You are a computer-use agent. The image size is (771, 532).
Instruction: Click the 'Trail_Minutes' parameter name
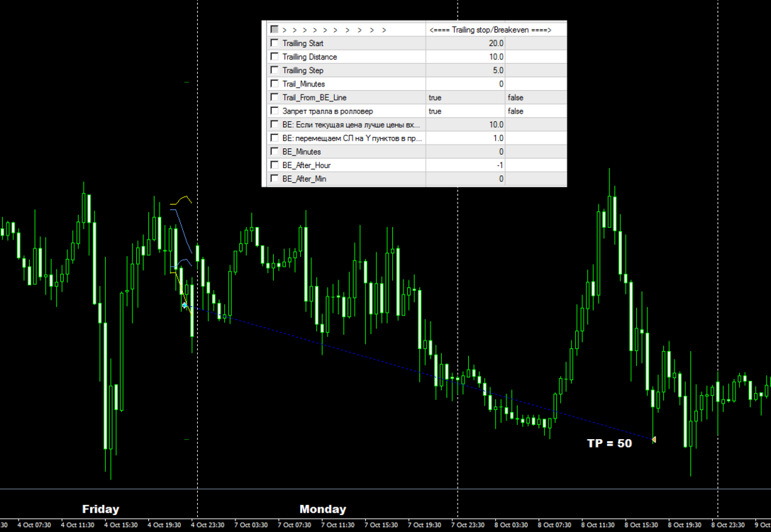pyautogui.click(x=304, y=84)
